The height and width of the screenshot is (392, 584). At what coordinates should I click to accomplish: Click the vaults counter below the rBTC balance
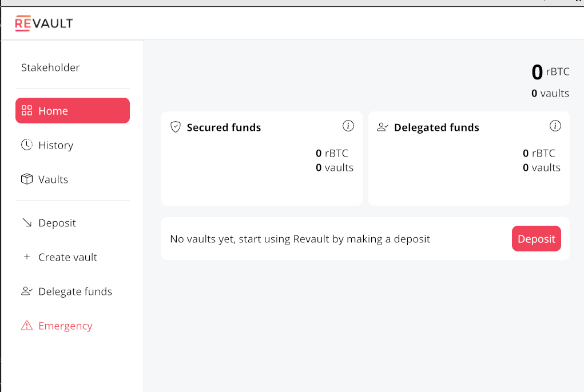click(550, 93)
